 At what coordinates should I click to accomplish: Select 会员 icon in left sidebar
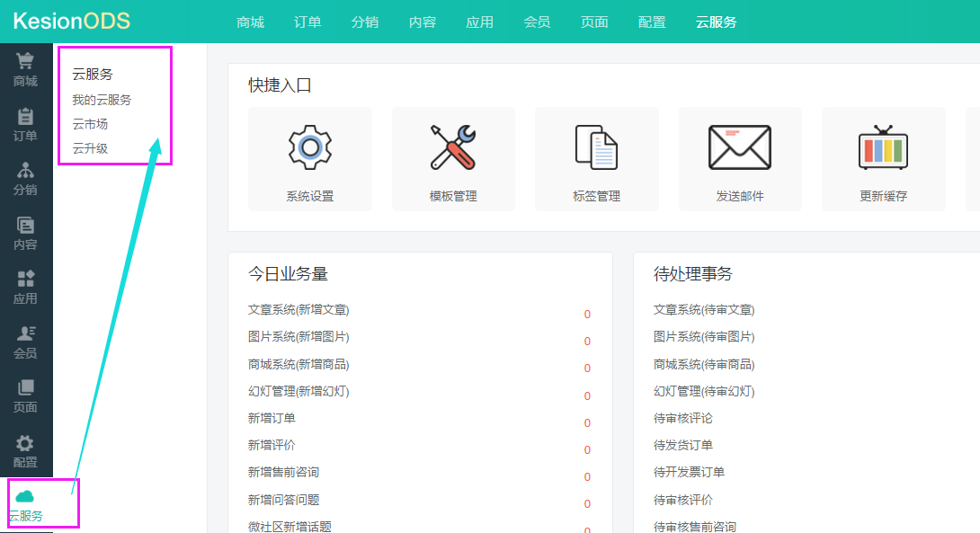(x=25, y=334)
